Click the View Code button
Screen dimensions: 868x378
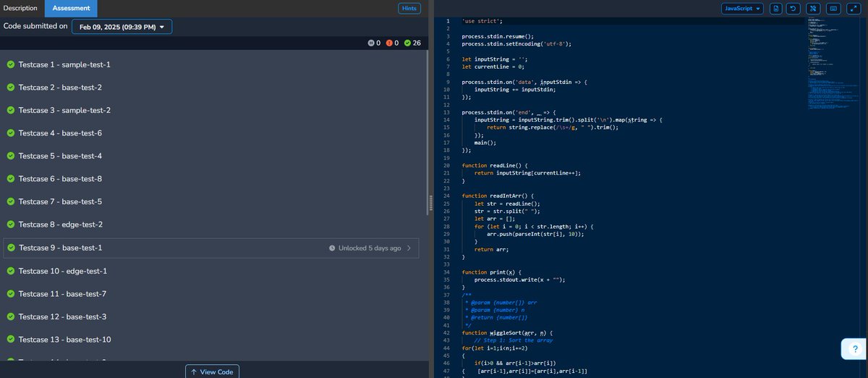pos(212,371)
